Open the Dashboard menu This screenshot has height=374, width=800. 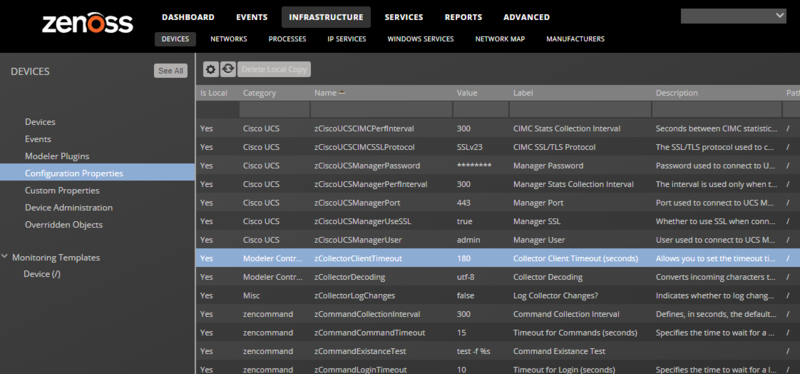[x=188, y=17]
